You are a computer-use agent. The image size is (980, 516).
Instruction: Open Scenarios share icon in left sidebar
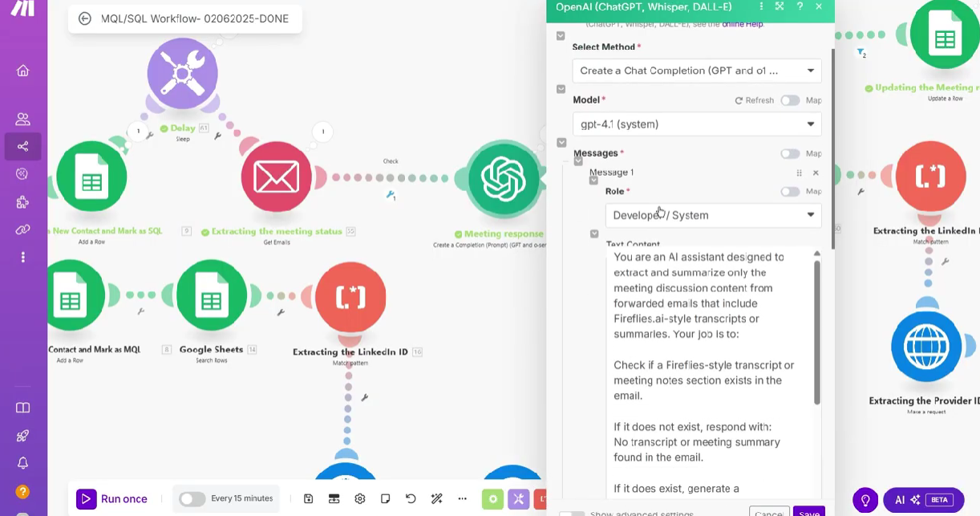pyautogui.click(x=22, y=146)
